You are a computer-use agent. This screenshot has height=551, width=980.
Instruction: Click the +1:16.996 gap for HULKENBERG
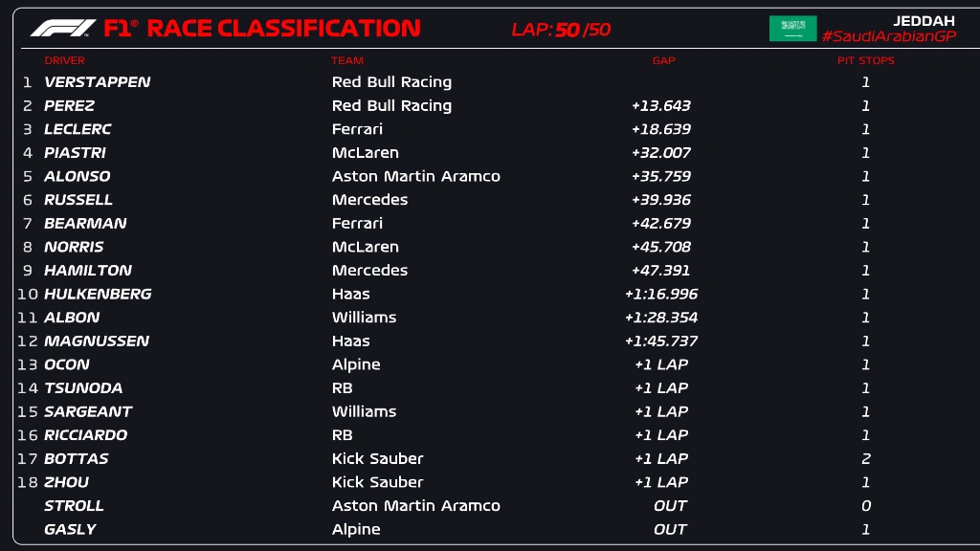point(660,295)
